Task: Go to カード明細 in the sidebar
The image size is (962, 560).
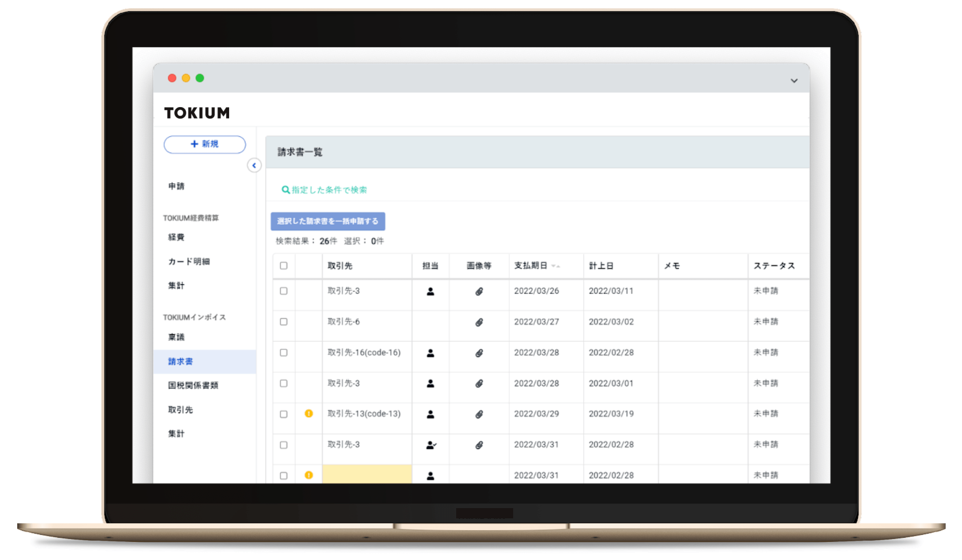Action: click(189, 261)
